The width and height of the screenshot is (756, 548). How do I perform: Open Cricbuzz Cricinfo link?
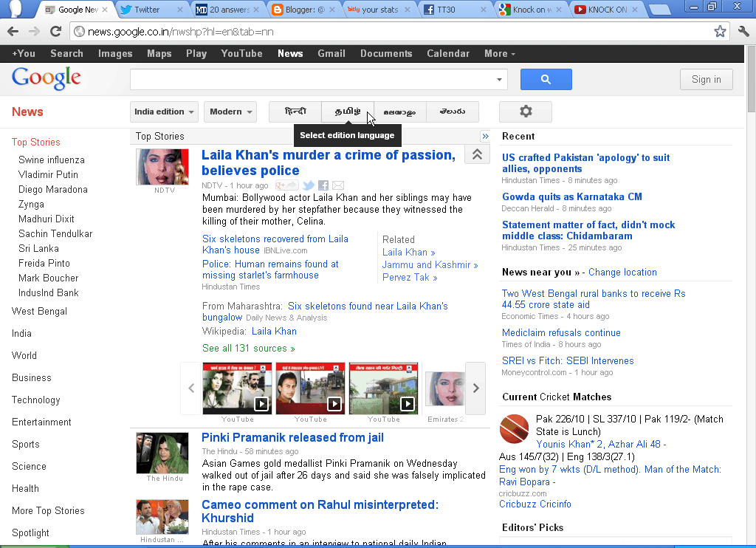pos(535,504)
